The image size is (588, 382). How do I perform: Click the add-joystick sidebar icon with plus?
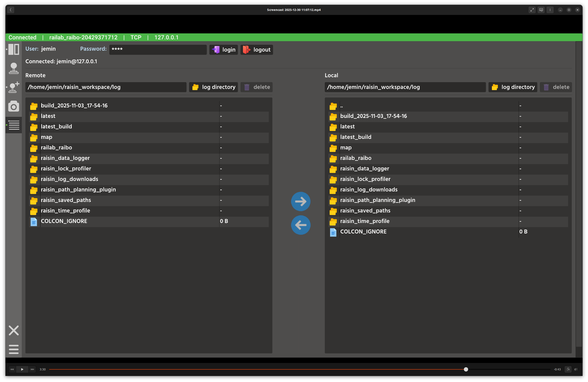(13, 87)
